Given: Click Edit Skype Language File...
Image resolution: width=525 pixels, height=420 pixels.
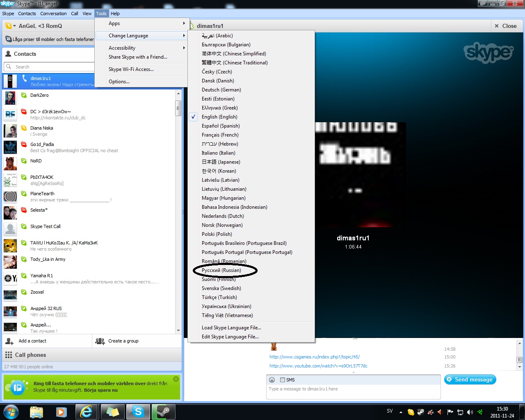Looking at the screenshot, I should pos(230,337).
